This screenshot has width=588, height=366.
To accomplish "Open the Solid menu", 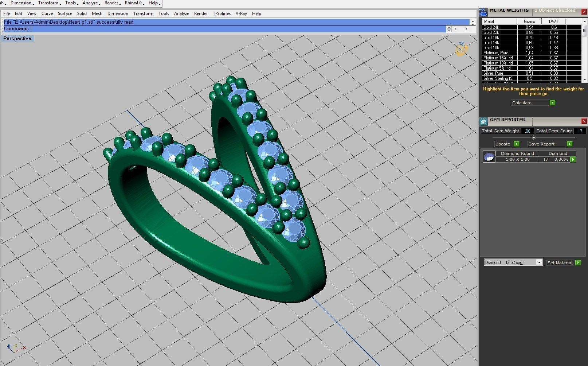I will (82, 13).
